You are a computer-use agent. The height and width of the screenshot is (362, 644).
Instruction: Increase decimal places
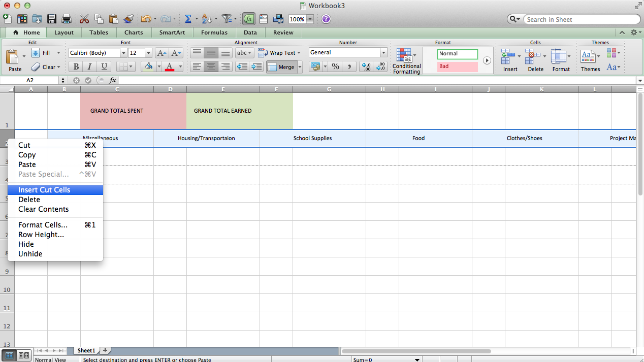366,67
